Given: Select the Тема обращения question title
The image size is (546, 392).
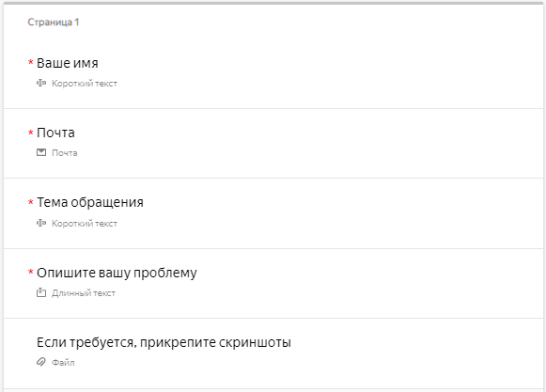Looking at the screenshot, I should 90,202.
